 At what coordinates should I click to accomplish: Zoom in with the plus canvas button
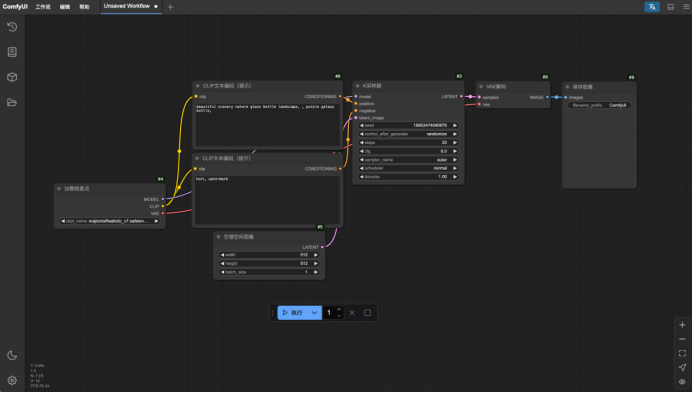pos(682,325)
